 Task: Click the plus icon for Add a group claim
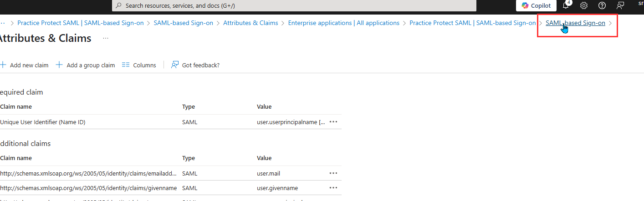(x=59, y=65)
